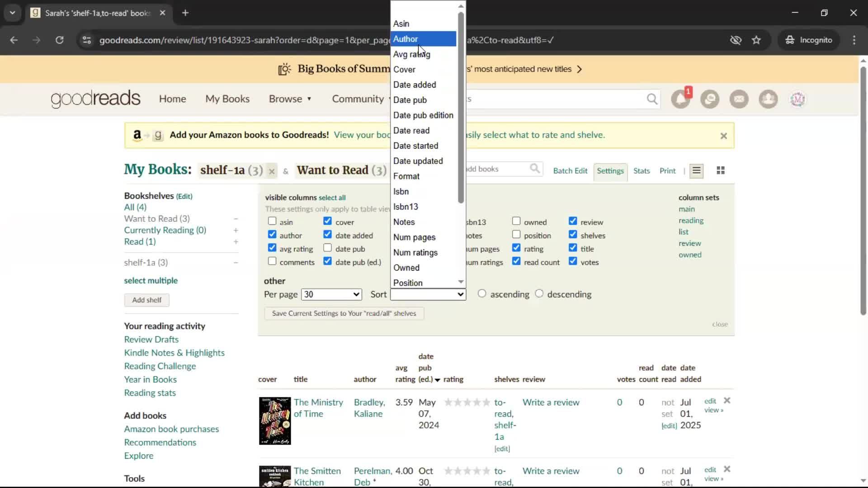Choose Avg rating in the sort list
Viewport: 868px width, 488px height.
click(423, 54)
